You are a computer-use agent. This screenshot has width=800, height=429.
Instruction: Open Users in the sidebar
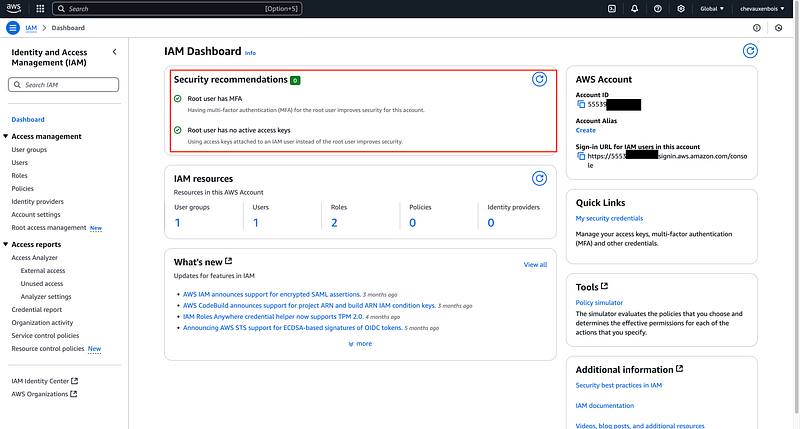19,163
